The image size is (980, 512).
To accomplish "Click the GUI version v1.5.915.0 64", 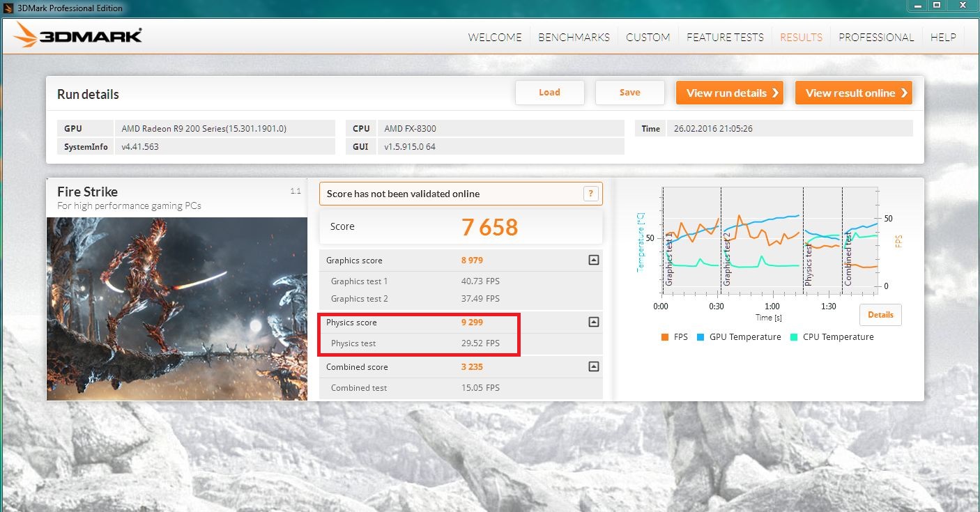I will (x=410, y=147).
